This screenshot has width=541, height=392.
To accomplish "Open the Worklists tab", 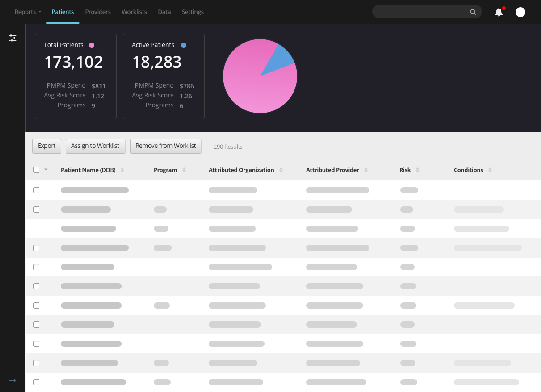I will (x=134, y=12).
